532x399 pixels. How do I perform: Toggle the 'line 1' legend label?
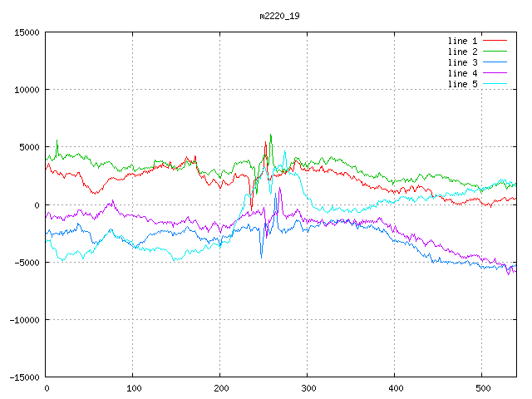pyautogui.click(x=462, y=41)
